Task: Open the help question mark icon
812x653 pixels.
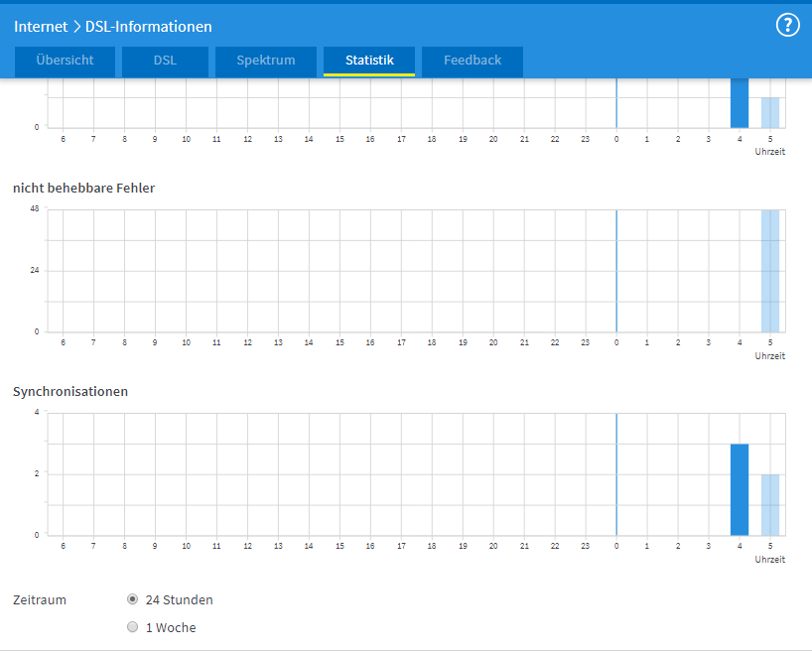Action: coord(787,26)
